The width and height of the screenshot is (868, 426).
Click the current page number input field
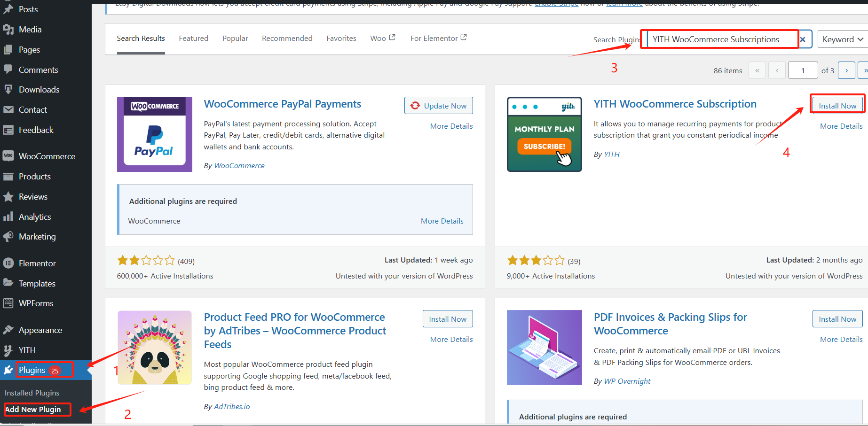click(x=803, y=70)
